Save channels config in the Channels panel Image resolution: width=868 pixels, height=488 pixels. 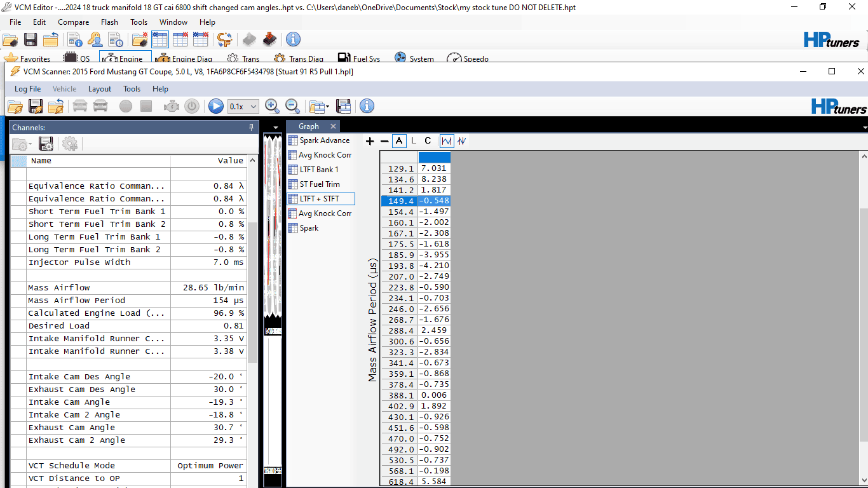point(46,144)
